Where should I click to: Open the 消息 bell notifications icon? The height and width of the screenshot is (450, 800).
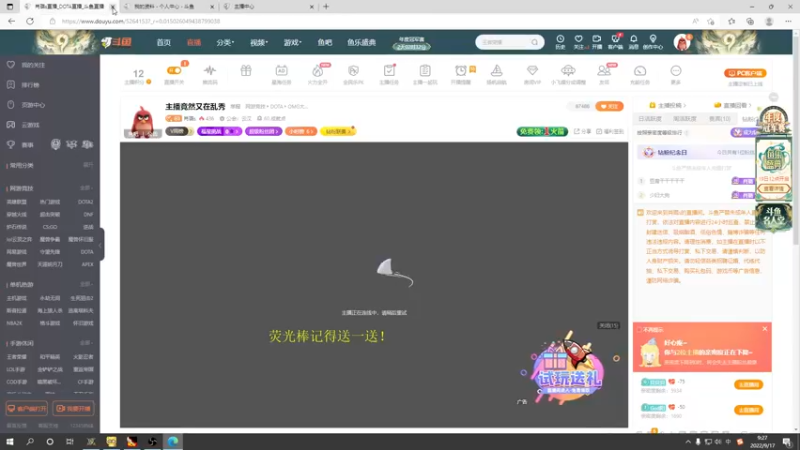[x=634, y=42]
